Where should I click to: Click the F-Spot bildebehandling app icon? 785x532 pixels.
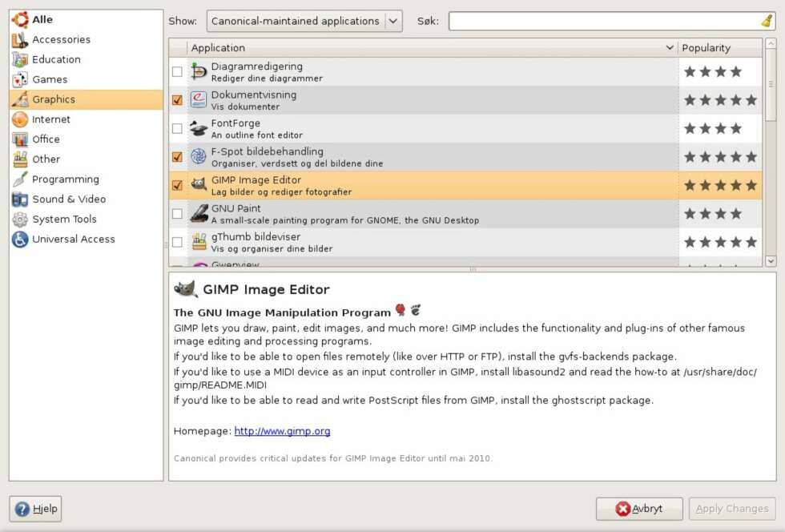pos(199,157)
